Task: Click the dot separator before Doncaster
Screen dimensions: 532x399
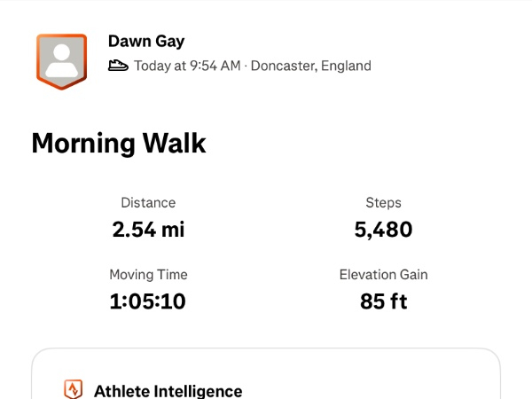Action: pos(246,66)
